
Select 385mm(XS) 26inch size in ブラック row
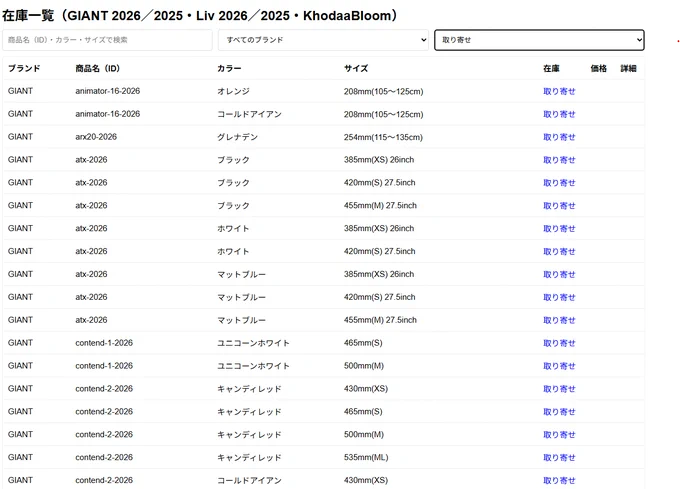coord(379,160)
